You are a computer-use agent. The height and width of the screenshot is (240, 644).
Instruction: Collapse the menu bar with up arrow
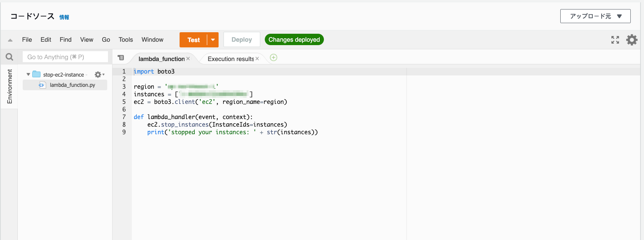point(10,40)
